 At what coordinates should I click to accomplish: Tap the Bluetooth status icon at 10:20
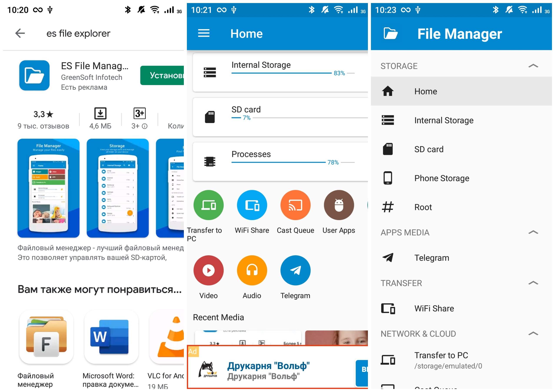128,10
